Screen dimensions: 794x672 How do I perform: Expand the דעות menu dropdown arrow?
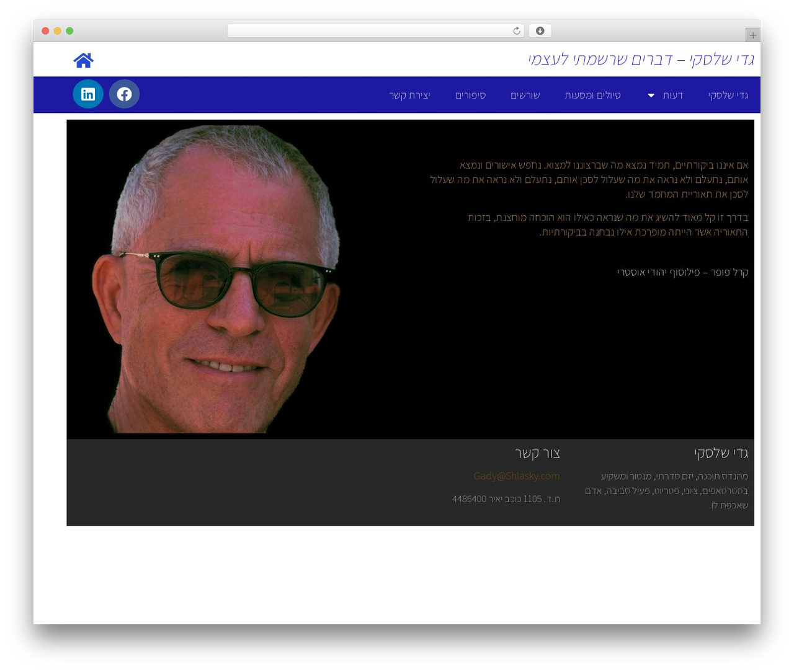(x=651, y=95)
